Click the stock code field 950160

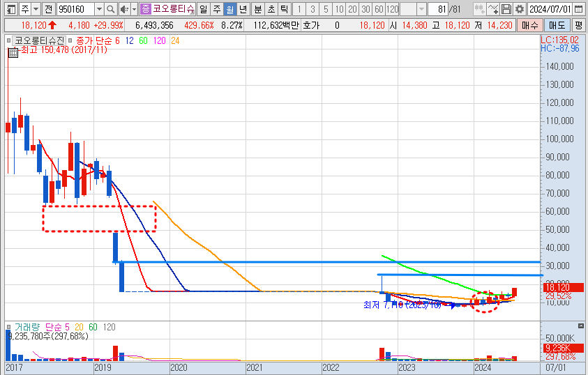[x=75, y=9]
